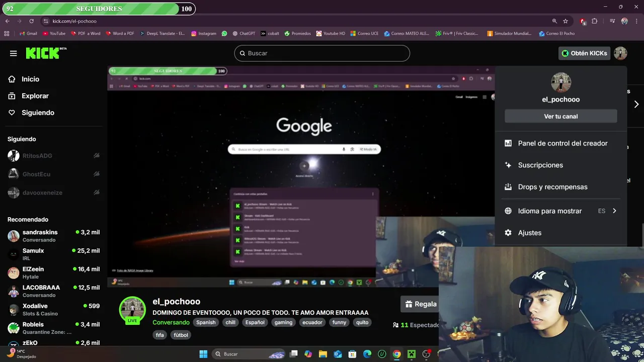Open the Kick hamburger sidebar menu
The image size is (644, 362).
[14, 53]
